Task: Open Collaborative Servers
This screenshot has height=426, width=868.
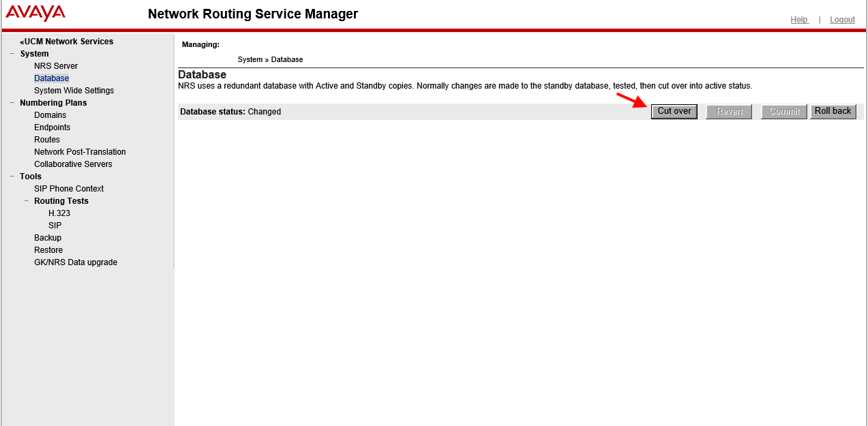Action: tap(73, 164)
